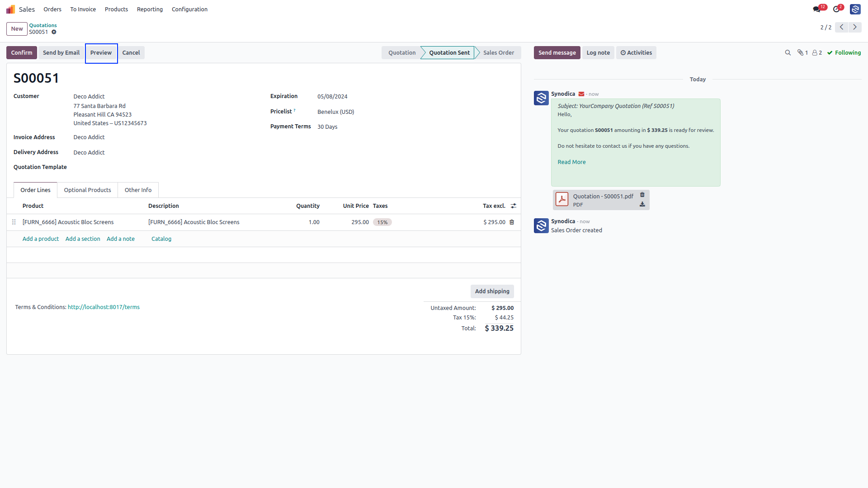Edit the Expiration date 05/08/2024

point(332,97)
